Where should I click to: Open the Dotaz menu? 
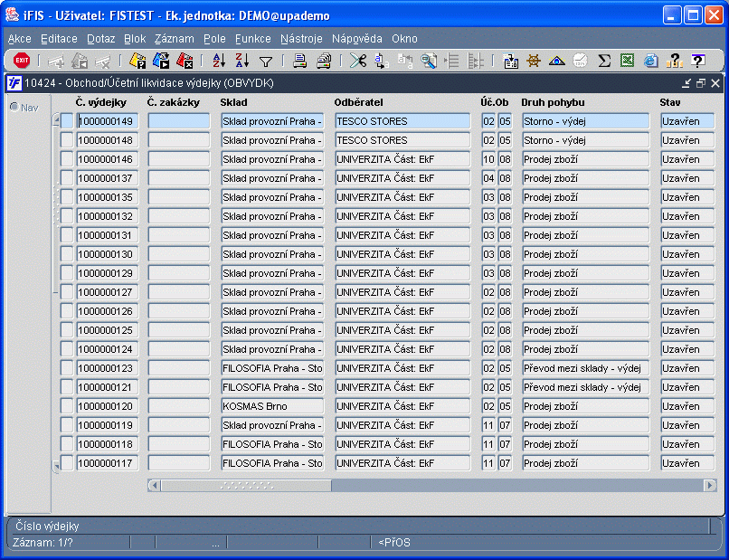click(101, 39)
